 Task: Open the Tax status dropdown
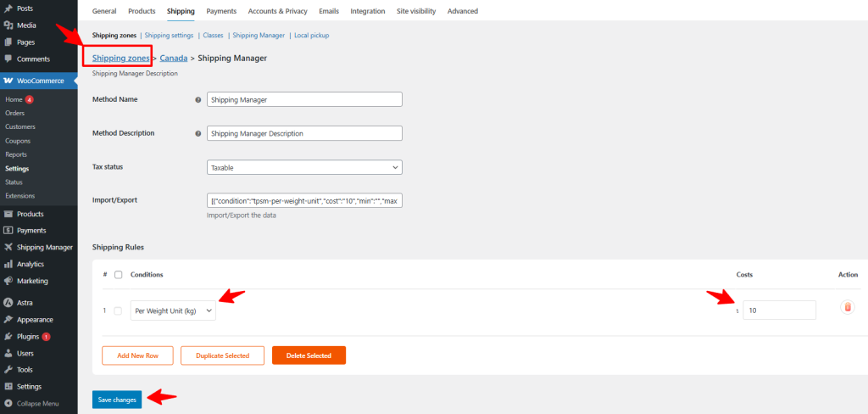click(x=304, y=168)
